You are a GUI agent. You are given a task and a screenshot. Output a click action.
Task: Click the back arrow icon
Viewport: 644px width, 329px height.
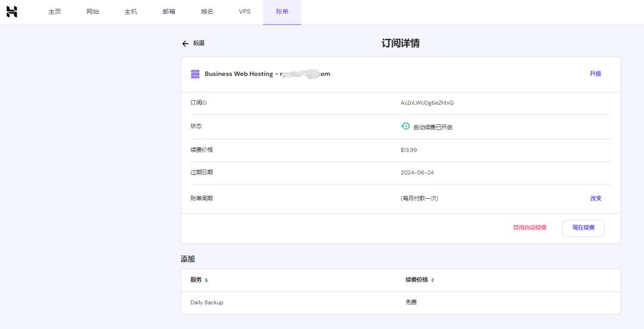click(x=185, y=44)
